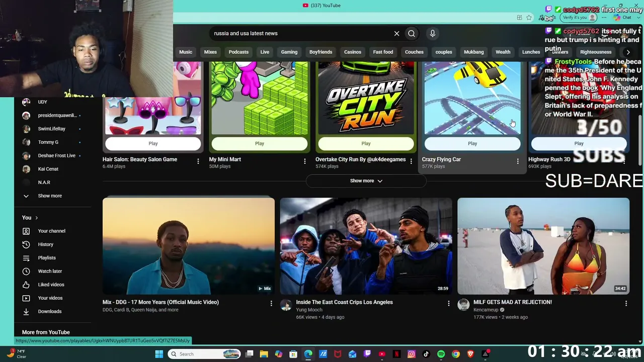Image resolution: width=644 pixels, height=362 pixels.
Task: Select the Mukbang filter chip
Action: pyautogui.click(x=473, y=52)
